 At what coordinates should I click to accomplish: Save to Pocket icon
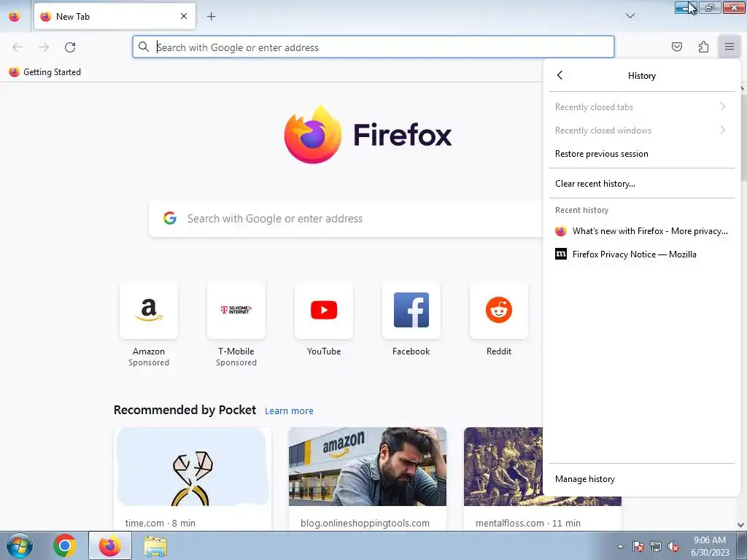pyautogui.click(x=676, y=47)
